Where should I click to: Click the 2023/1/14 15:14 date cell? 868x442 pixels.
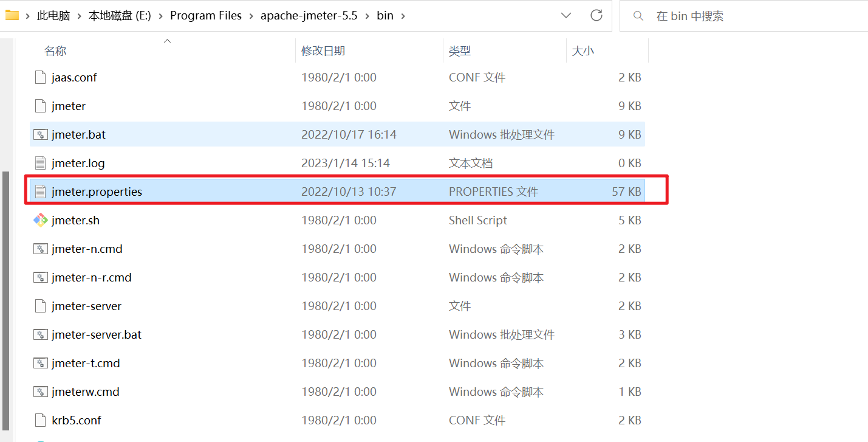[x=346, y=163]
